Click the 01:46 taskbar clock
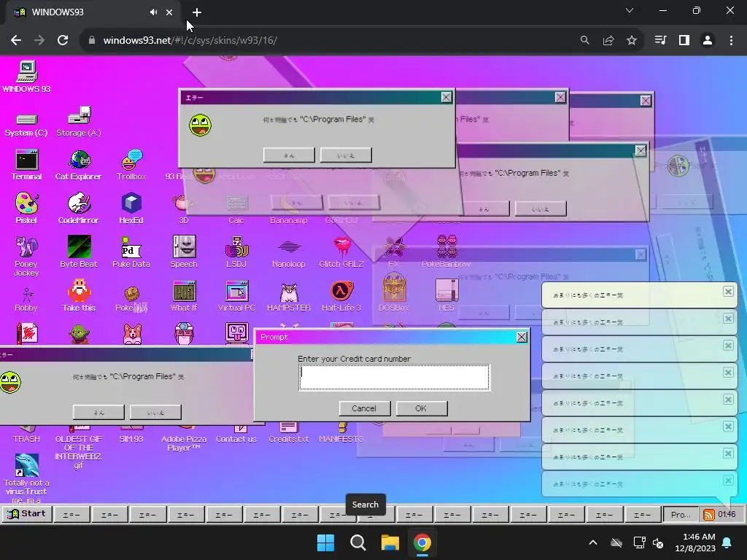This screenshot has height=560, width=747. [x=727, y=514]
